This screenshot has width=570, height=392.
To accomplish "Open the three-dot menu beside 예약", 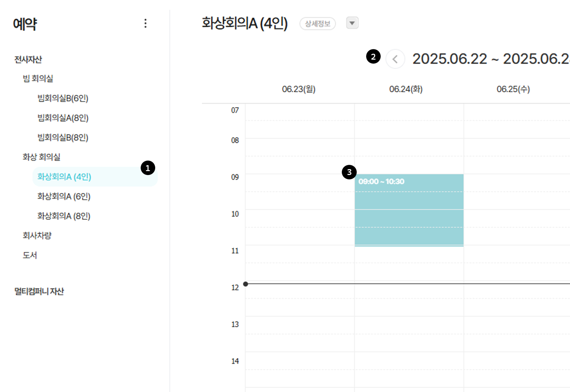I will pos(145,24).
